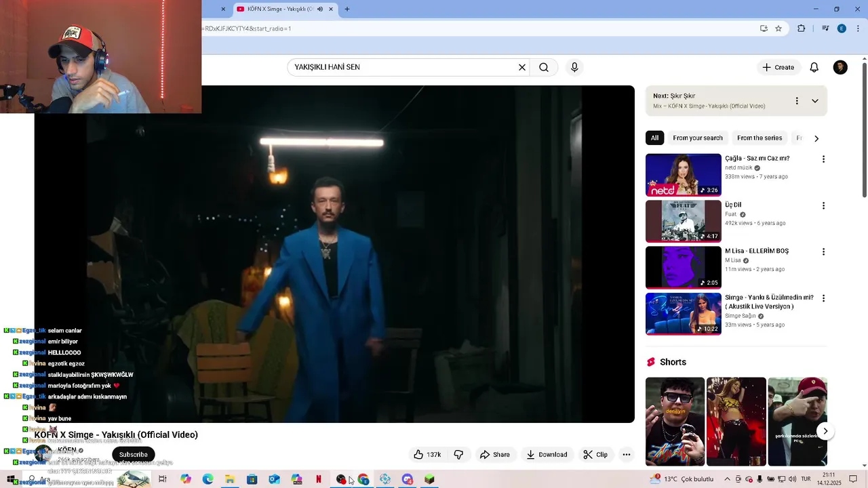Click the Clip button
This screenshot has height=488, width=868.
tap(595, 455)
